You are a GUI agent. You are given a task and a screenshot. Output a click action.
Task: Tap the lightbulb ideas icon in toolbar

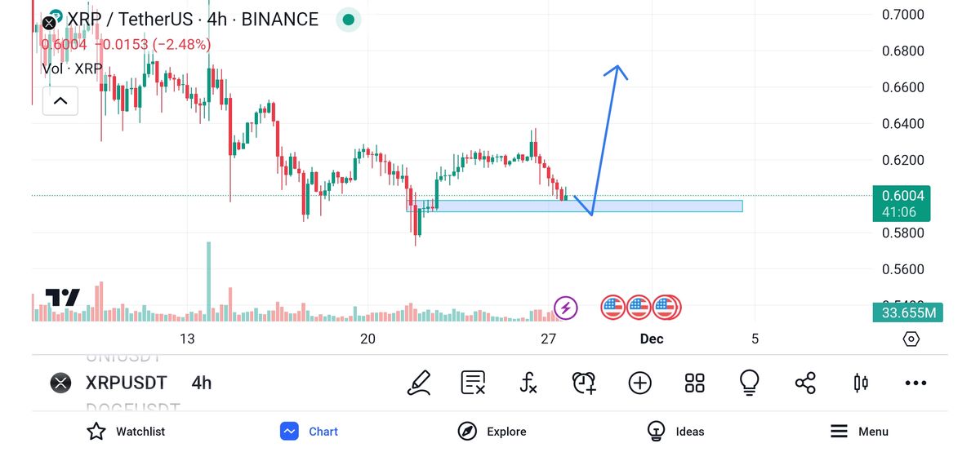pos(750,382)
